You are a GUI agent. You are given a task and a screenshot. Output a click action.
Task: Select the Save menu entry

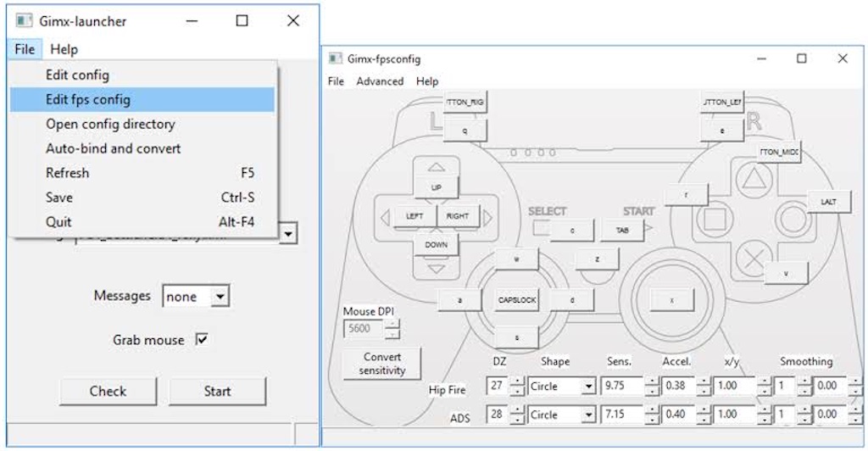[x=142, y=197]
